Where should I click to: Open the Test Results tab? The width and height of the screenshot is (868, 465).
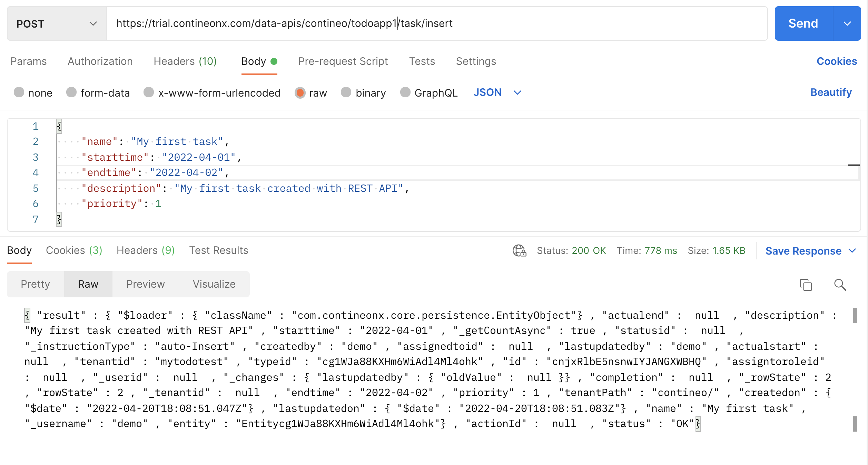(218, 250)
